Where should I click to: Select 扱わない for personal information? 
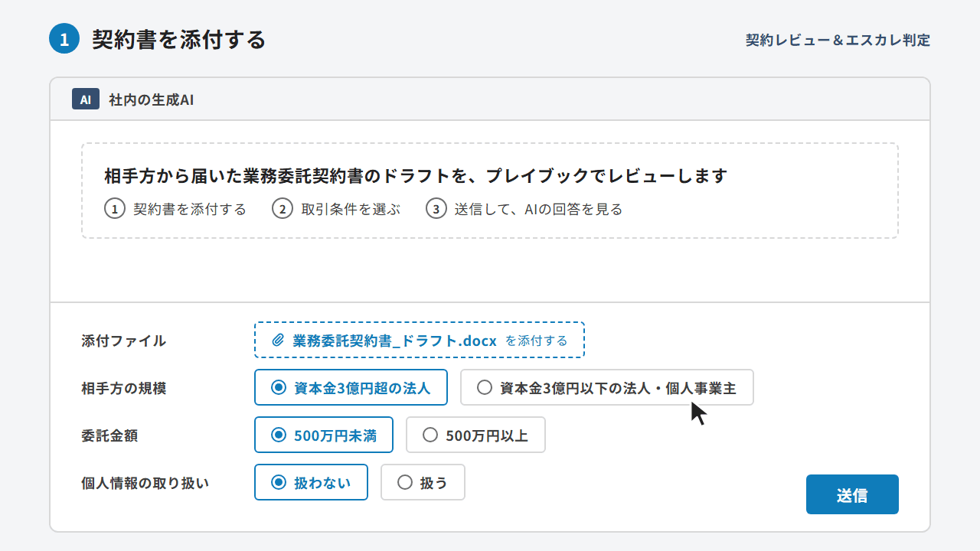[x=311, y=482]
